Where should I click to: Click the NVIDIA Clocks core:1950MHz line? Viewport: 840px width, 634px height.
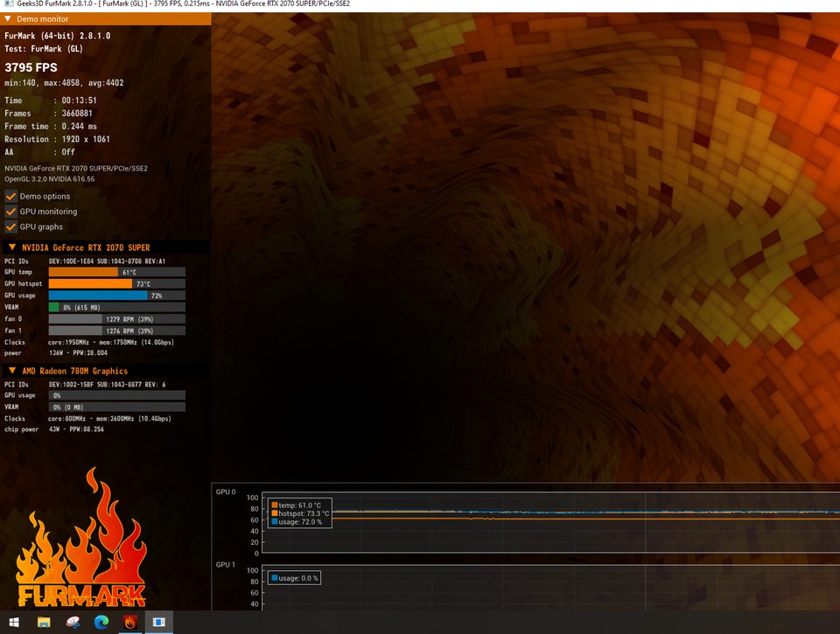pyautogui.click(x=111, y=342)
